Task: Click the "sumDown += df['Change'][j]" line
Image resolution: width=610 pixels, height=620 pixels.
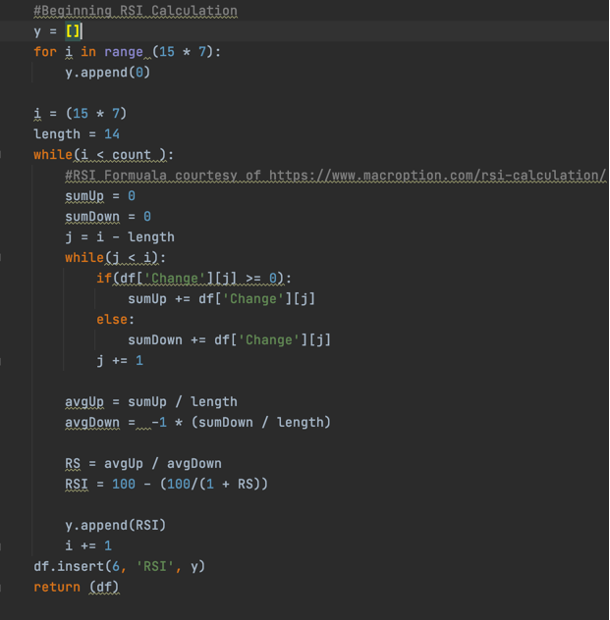Action: (229, 340)
